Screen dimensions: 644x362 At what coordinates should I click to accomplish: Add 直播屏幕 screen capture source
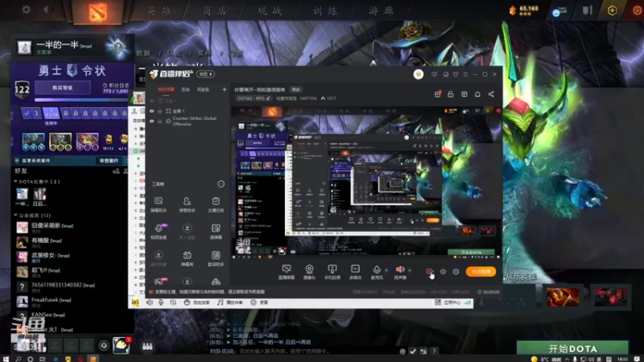coord(287,272)
